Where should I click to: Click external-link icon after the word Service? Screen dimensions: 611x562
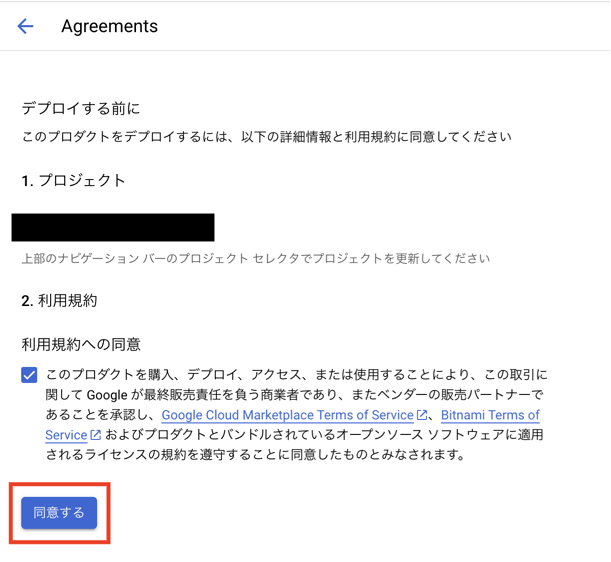coord(95,435)
